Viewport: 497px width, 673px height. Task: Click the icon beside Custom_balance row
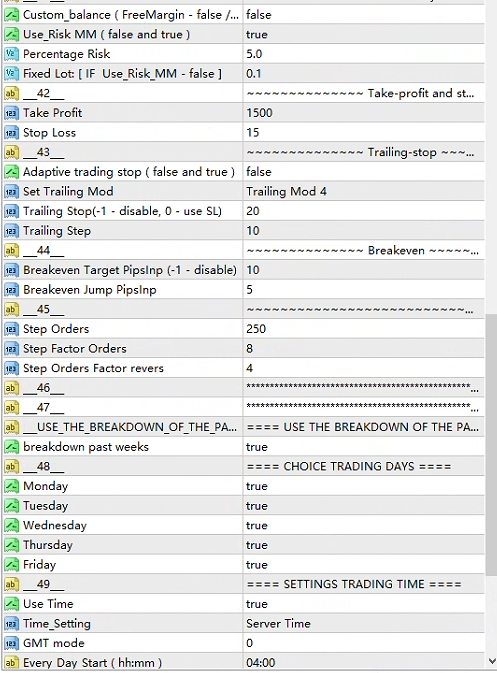tap(12, 15)
